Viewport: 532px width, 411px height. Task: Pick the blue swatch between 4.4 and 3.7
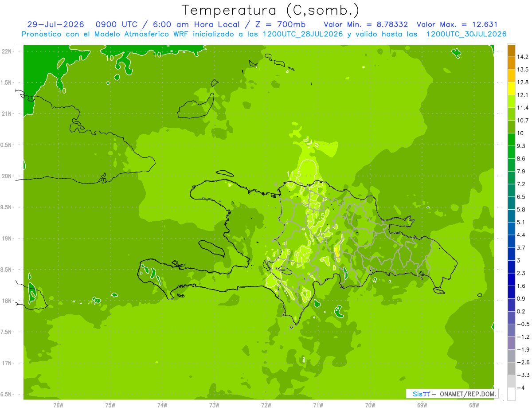click(511, 241)
